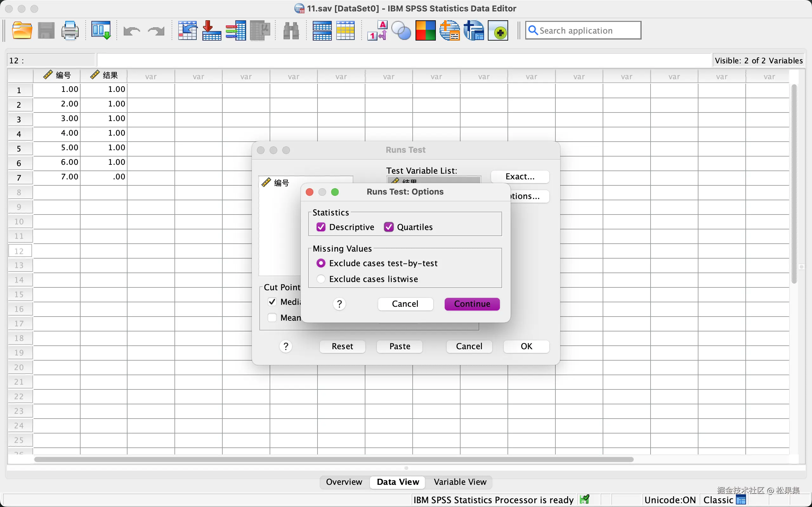812x507 pixels.
Task: Click the Go to case icon
Action: coord(187,30)
